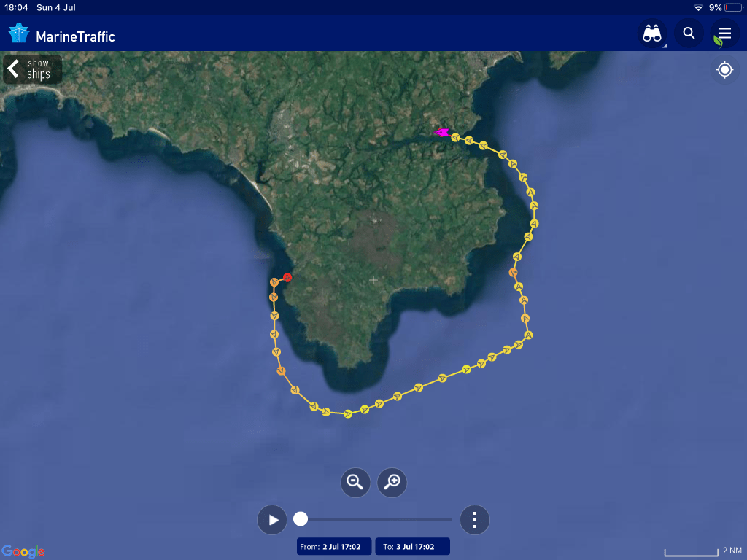747x560 pixels.
Task: Open the search magnifier icon
Action: click(689, 34)
